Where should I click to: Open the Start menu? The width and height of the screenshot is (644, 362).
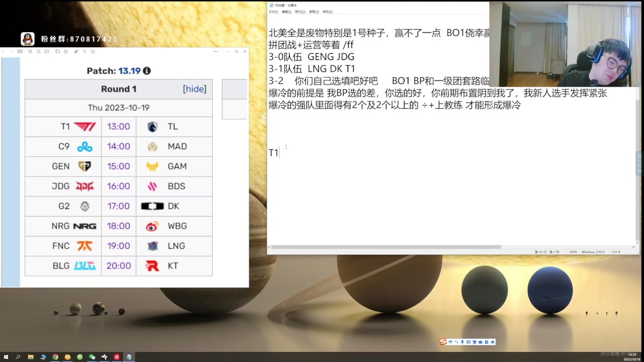pyautogui.click(x=6, y=357)
